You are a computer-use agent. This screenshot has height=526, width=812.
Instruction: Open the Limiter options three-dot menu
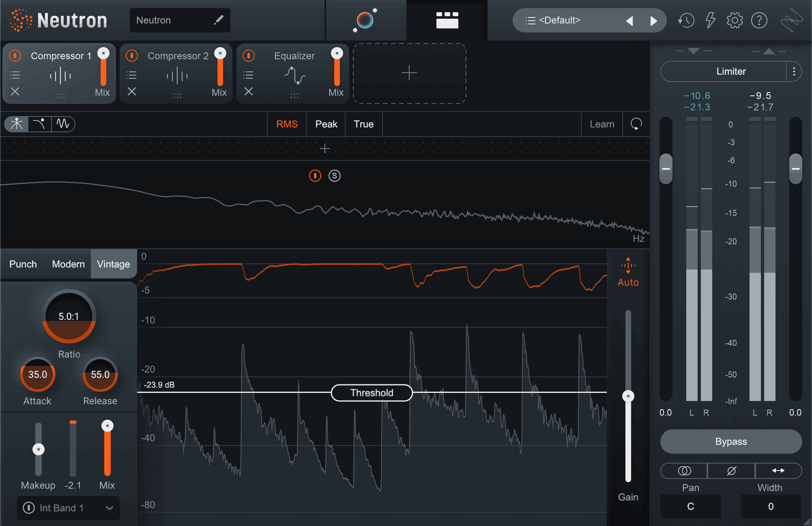794,71
